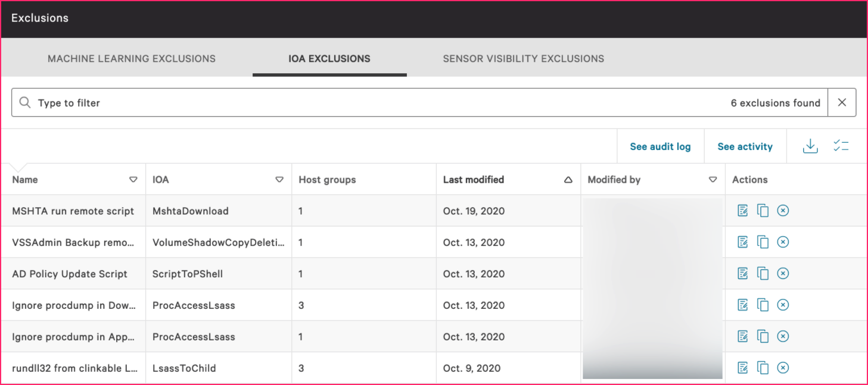Open the Name column filter arrow
The height and width of the screenshot is (385, 868).
[x=133, y=180]
